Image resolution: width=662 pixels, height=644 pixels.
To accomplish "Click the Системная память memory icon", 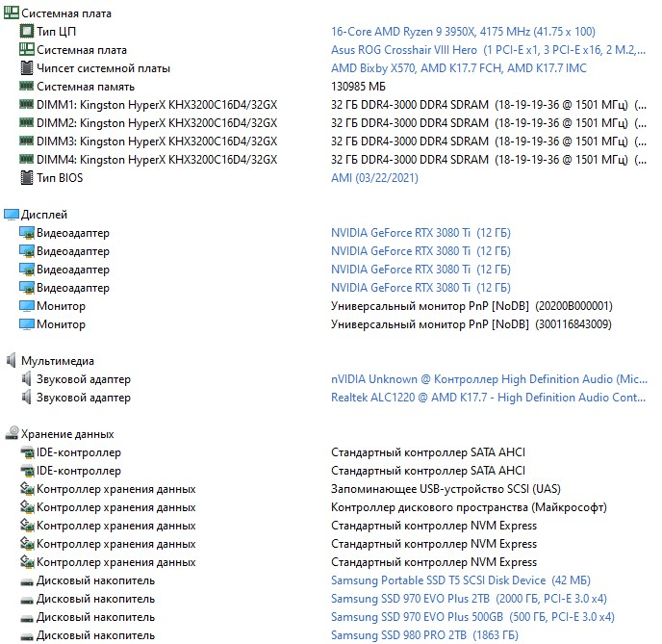I will click(x=26, y=86).
